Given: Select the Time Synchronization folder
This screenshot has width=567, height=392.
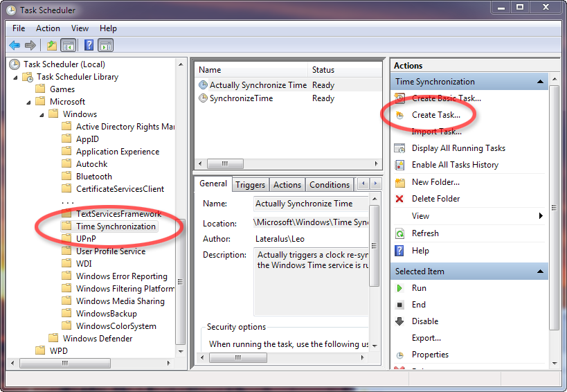Looking at the screenshot, I should tap(115, 226).
